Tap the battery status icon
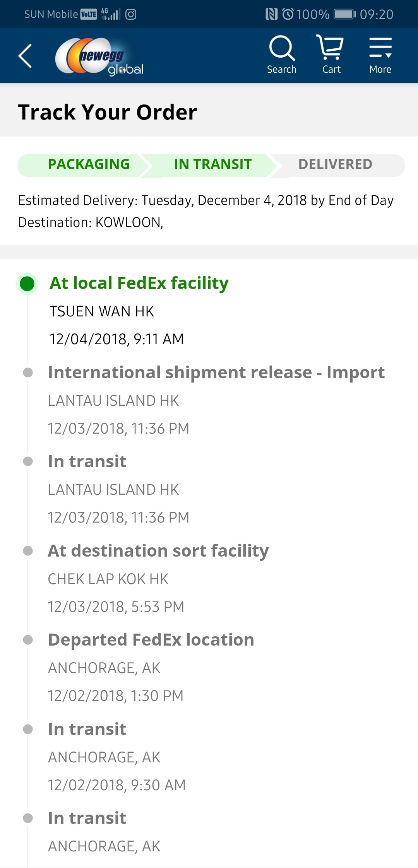 click(x=345, y=14)
